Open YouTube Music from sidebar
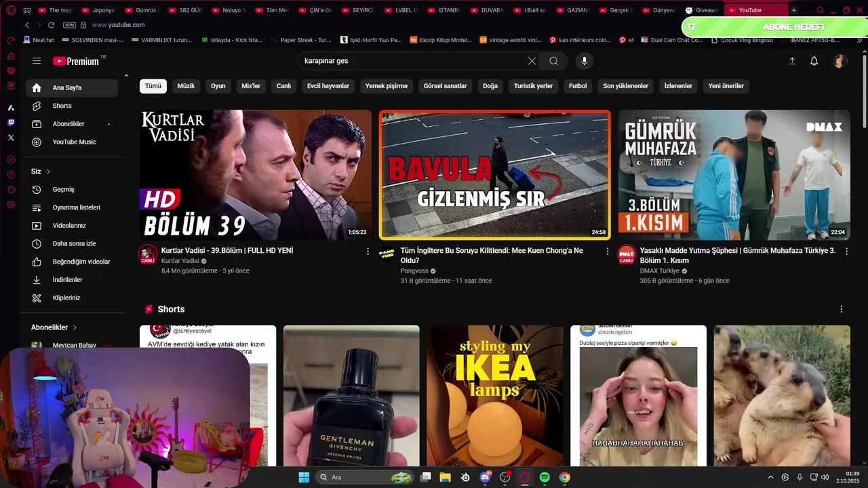868x488 pixels. point(72,142)
